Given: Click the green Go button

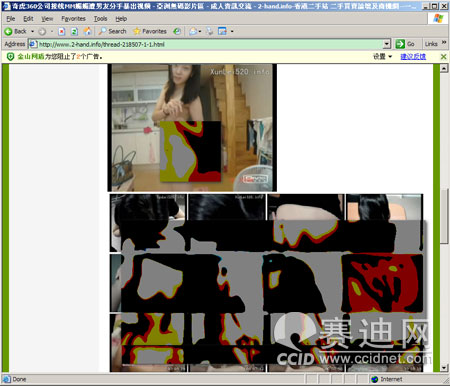Looking at the screenshot, I should [405, 44].
